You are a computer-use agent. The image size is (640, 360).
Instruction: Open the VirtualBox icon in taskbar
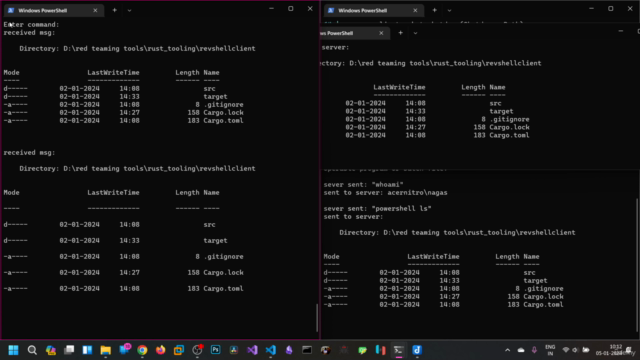(x=179, y=350)
